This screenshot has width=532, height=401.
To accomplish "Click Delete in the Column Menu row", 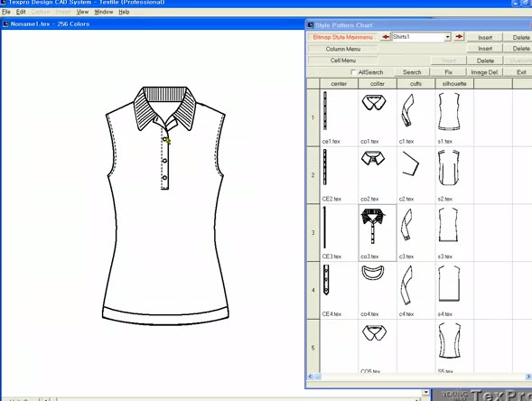I will click(x=518, y=49).
